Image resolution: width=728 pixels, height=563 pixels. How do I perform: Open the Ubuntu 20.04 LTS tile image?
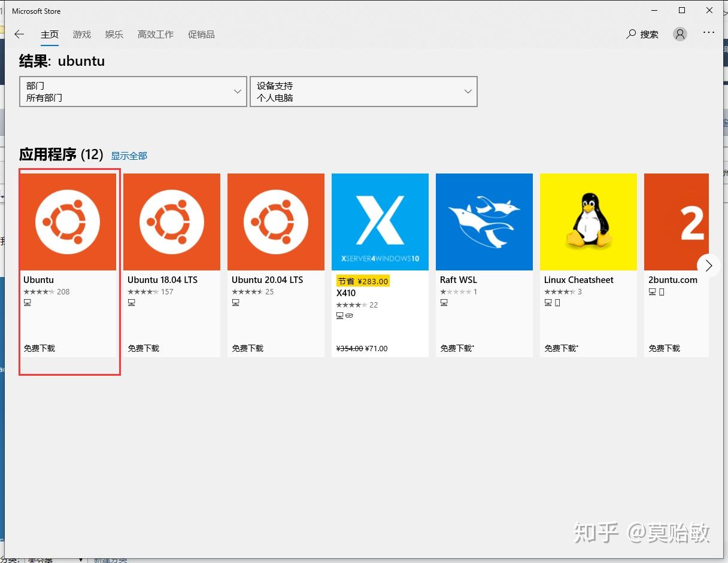[x=276, y=222]
